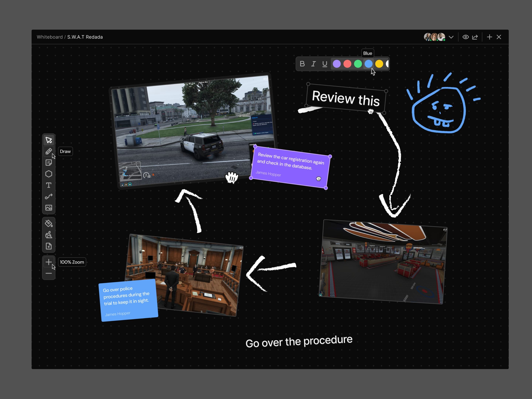Viewport: 532px width, 399px height.
Task: Select the Text tool
Action: pyautogui.click(x=49, y=185)
